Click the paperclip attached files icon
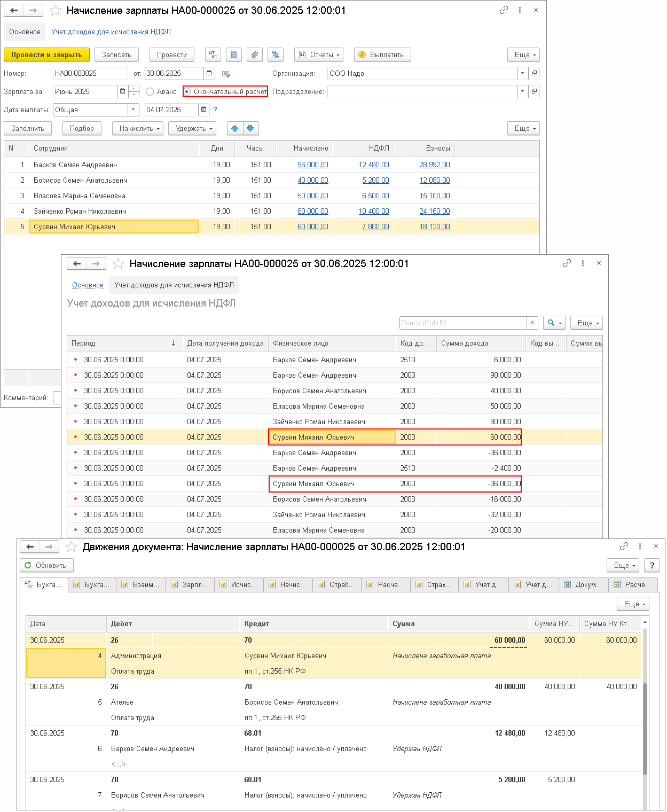This screenshot has width=667, height=812. click(x=255, y=54)
